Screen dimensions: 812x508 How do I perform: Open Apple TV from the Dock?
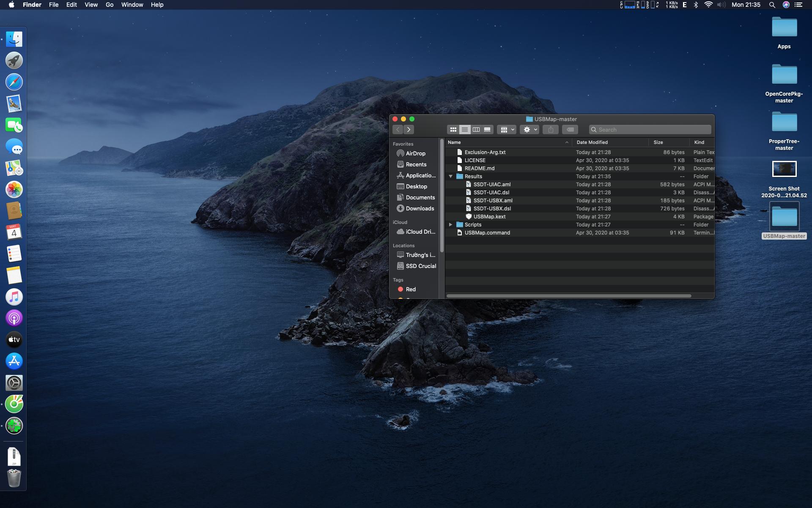14,340
